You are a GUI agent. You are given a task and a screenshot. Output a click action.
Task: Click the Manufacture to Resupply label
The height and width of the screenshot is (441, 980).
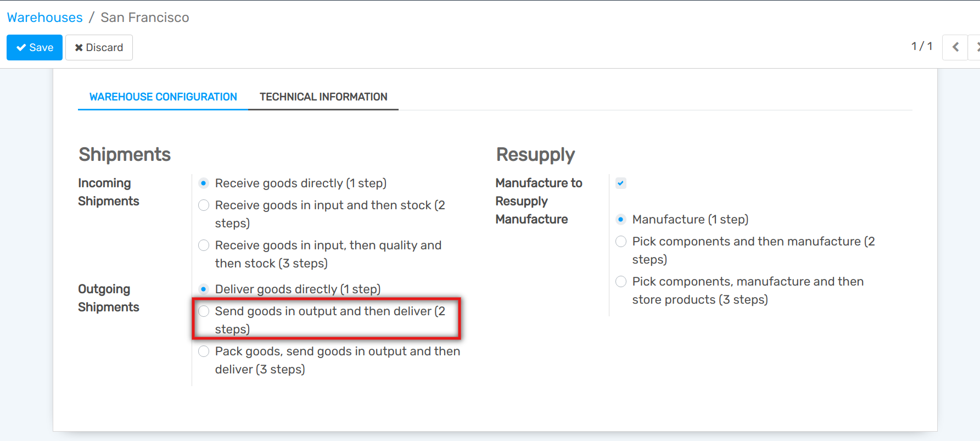(x=539, y=192)
